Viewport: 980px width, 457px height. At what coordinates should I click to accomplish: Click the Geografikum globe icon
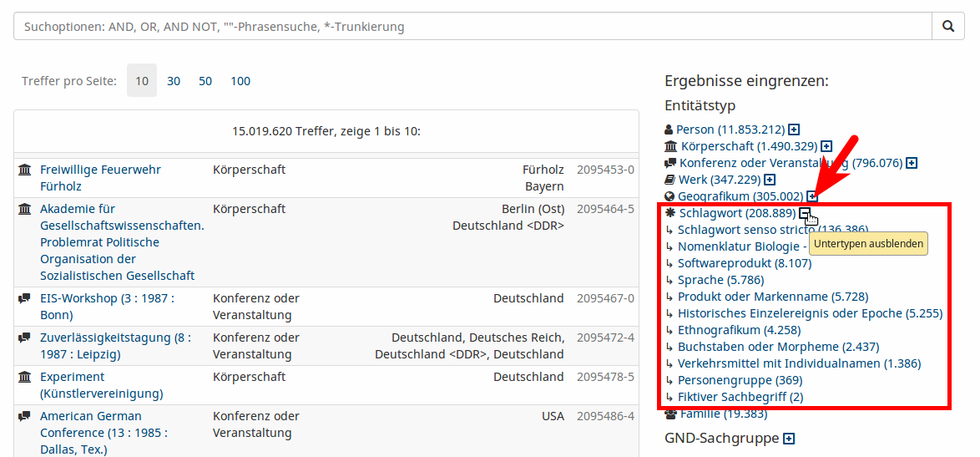pyautogui.click(x=669, y=196)
